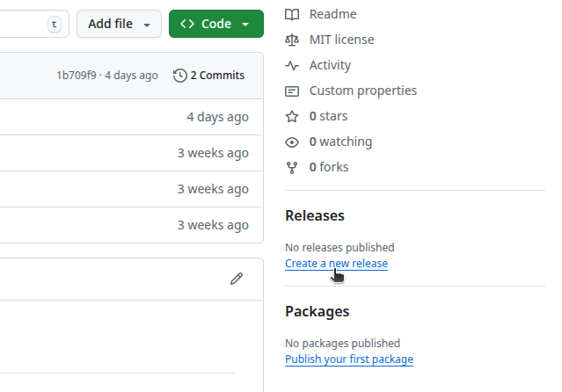Open the MIT license link
The height and width of the screenshot is (392, 562).
coord(341,40)
